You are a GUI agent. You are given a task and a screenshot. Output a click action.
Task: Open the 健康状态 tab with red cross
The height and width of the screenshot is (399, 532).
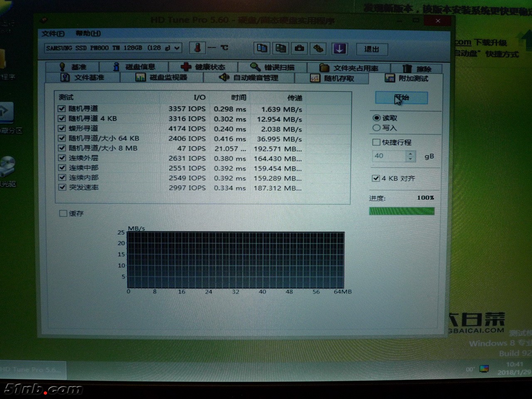203,67
